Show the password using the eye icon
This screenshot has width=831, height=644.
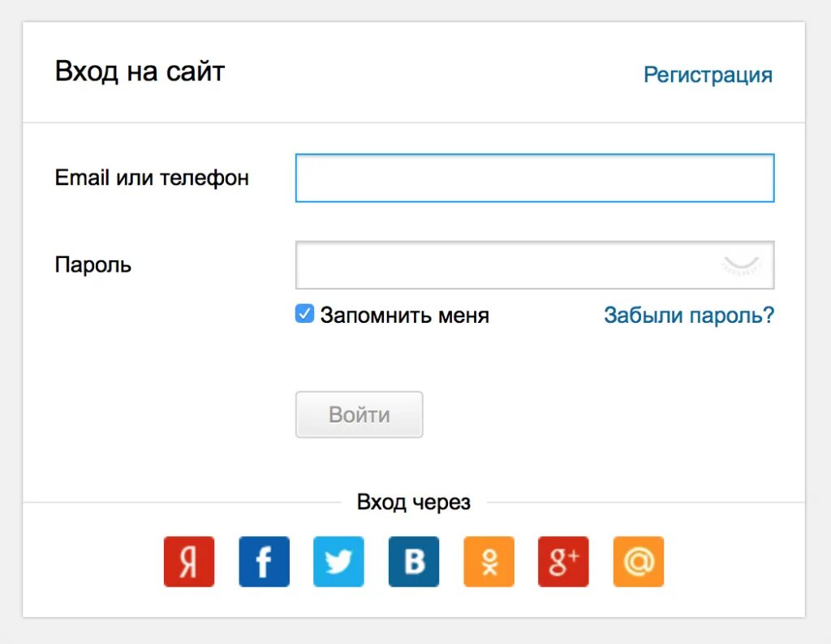740,264
